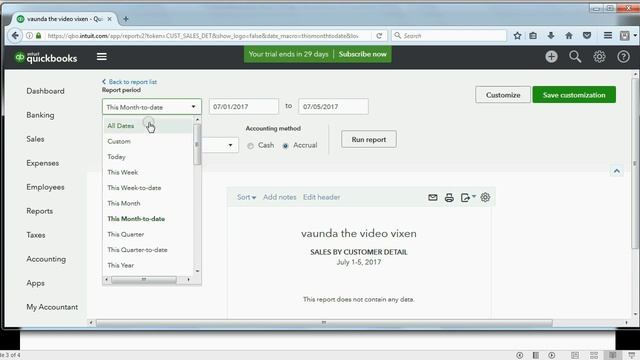This screenshot has height=360, width=640.
Task: Click the site info icon in address bar
Action: coord(29,36)
